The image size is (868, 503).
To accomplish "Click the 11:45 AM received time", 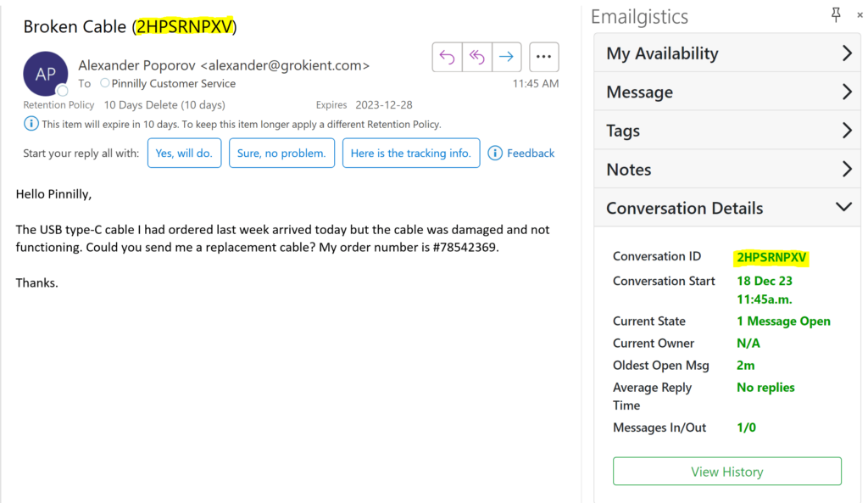I will tap(536, 84).
